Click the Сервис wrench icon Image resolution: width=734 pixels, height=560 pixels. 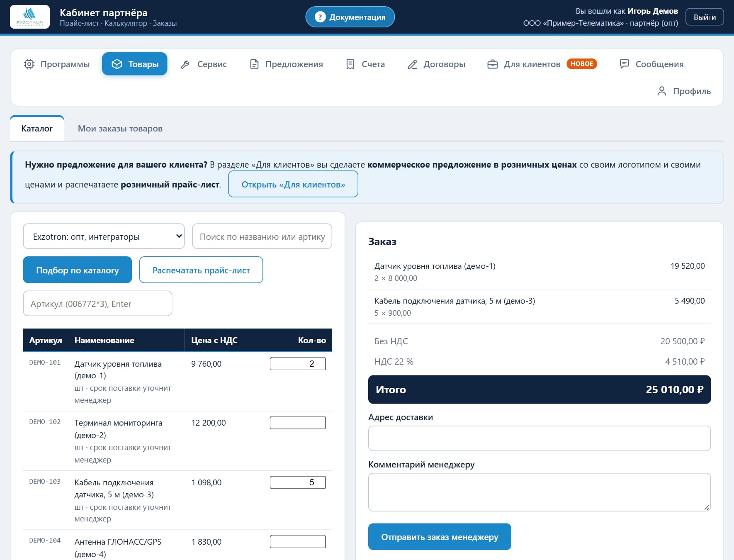point(185,64)
